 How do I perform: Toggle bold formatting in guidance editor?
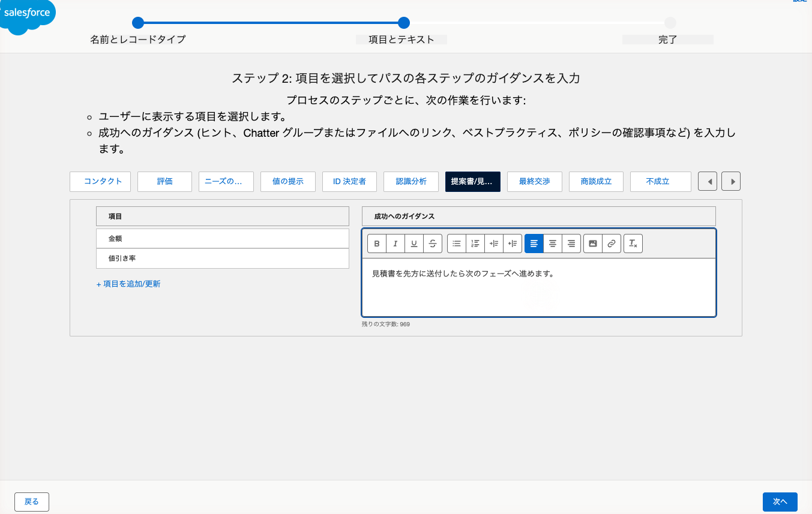point(377,244)
